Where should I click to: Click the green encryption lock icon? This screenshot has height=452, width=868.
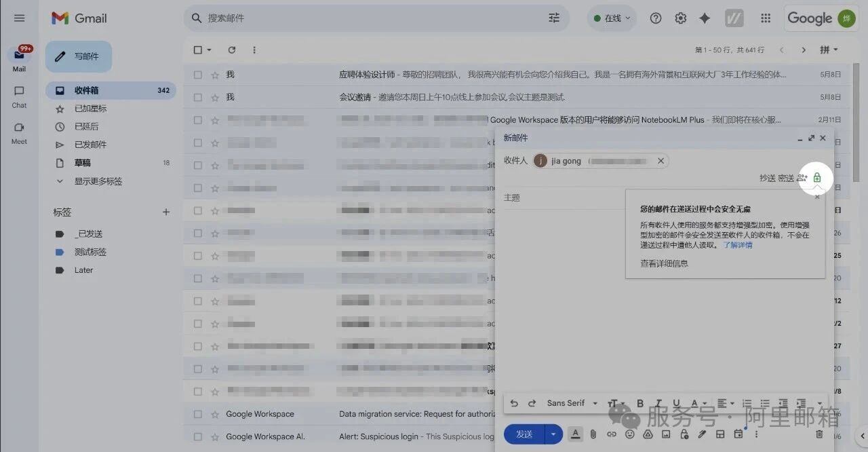[817, 178]
